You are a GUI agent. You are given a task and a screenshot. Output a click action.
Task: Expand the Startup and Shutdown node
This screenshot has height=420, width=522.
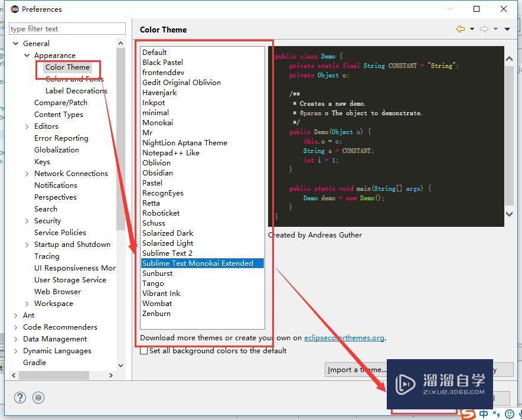[x=27, y=245]
